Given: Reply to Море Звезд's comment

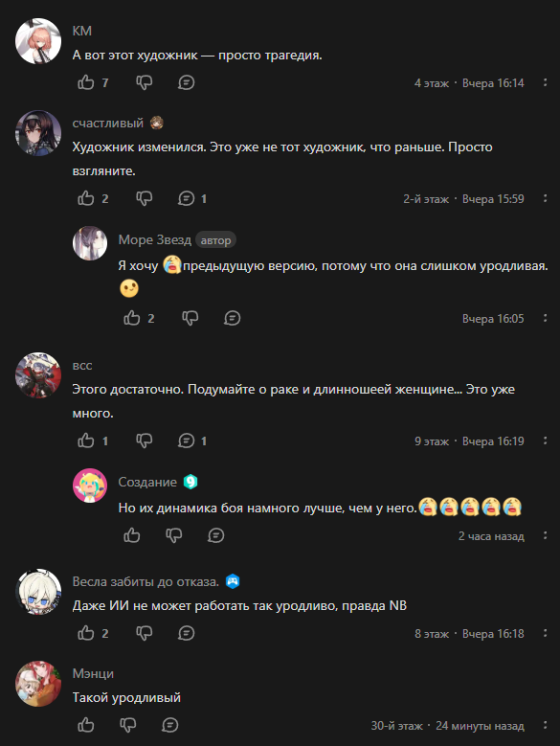Looking at the screenshot, I should [x=232, y=318].
